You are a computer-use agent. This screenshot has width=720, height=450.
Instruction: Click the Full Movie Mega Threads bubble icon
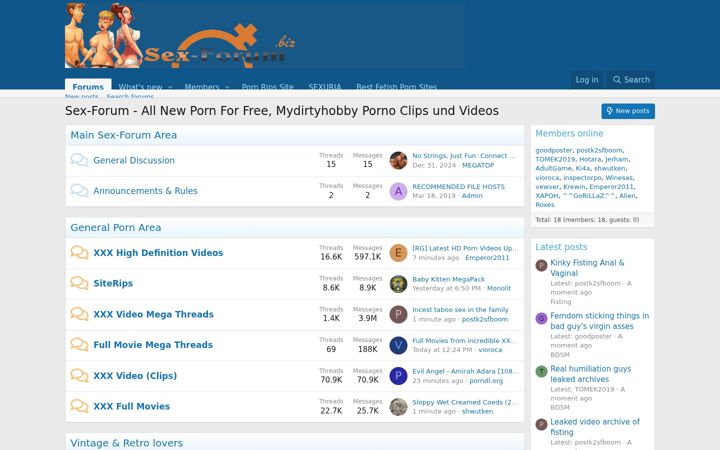(x=79, y=344)
